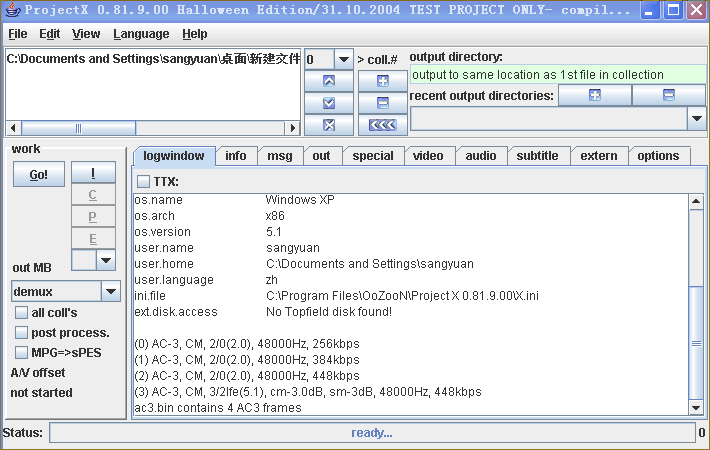Open the File menu
This screenshot has height=450, width=710.
pos(18,34)
